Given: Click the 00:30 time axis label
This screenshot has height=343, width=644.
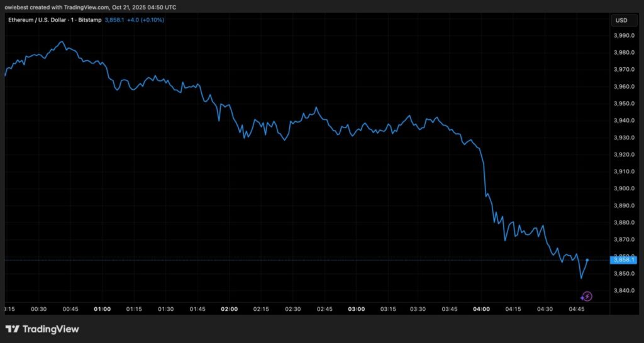Looking at the screenshot, I should point(38,309).
